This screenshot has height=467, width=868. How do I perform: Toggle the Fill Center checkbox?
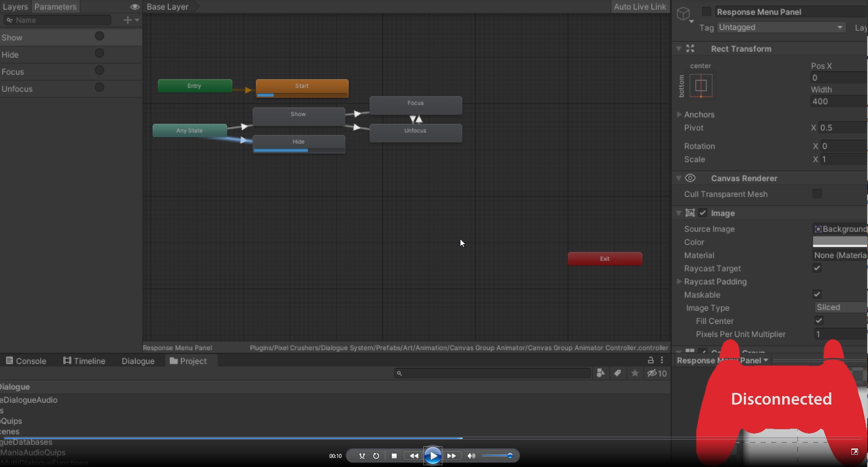pos(819,321)
